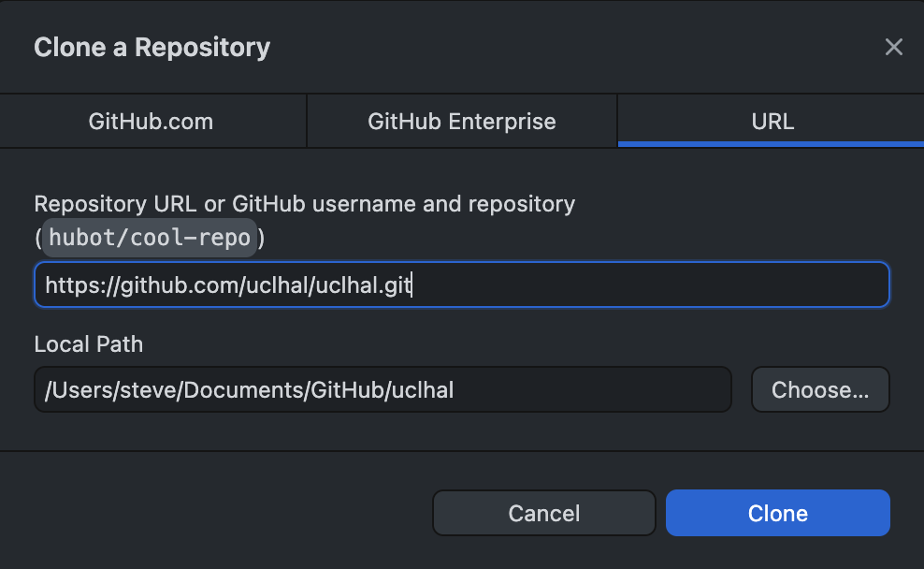Screen dimensions: 924x569
Task: Click the GitHub Enterprise tab label
Action: coord(461,121)
